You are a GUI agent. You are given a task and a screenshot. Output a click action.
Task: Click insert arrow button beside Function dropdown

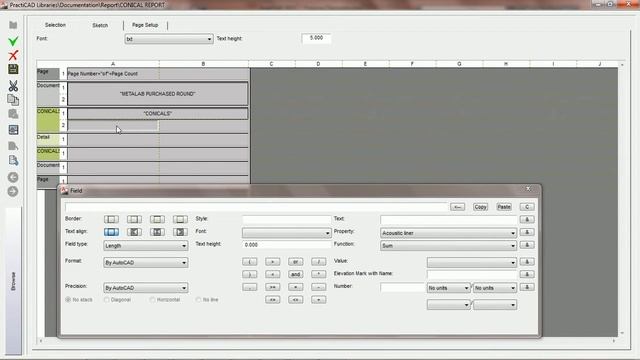pyautogui.click(x=527, y=245)
